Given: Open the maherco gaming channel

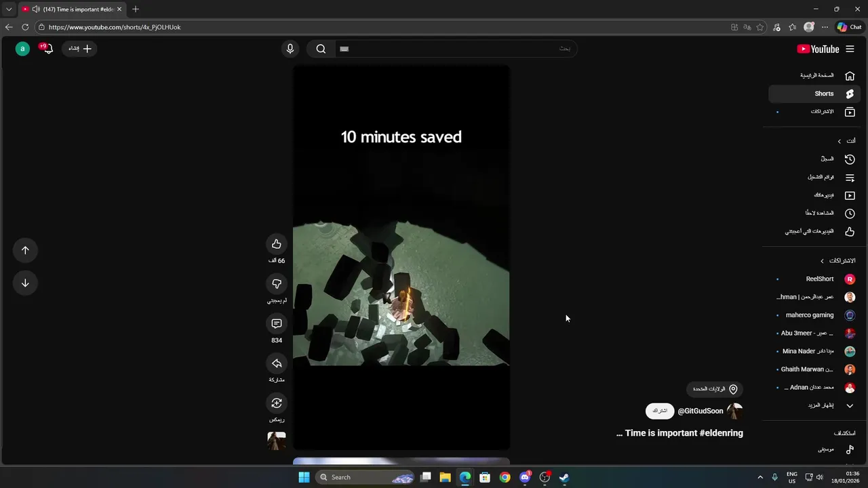Looking at the screenshot, I should 814,315.
